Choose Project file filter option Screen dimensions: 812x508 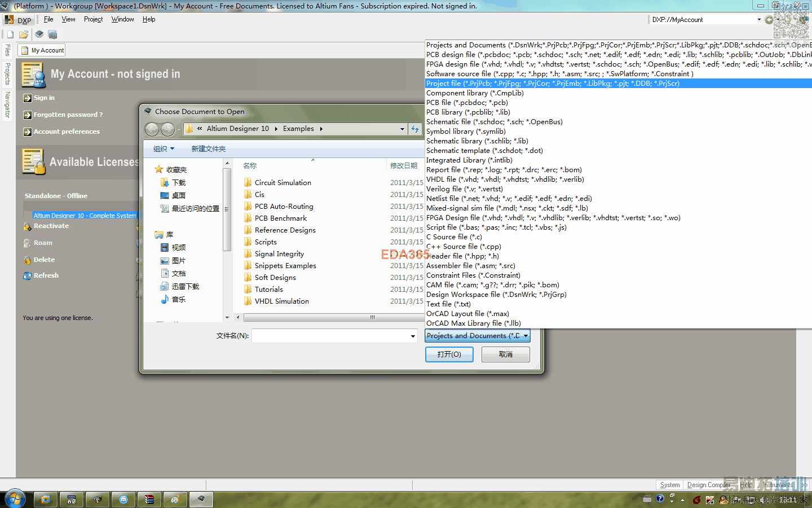(619, 84)
